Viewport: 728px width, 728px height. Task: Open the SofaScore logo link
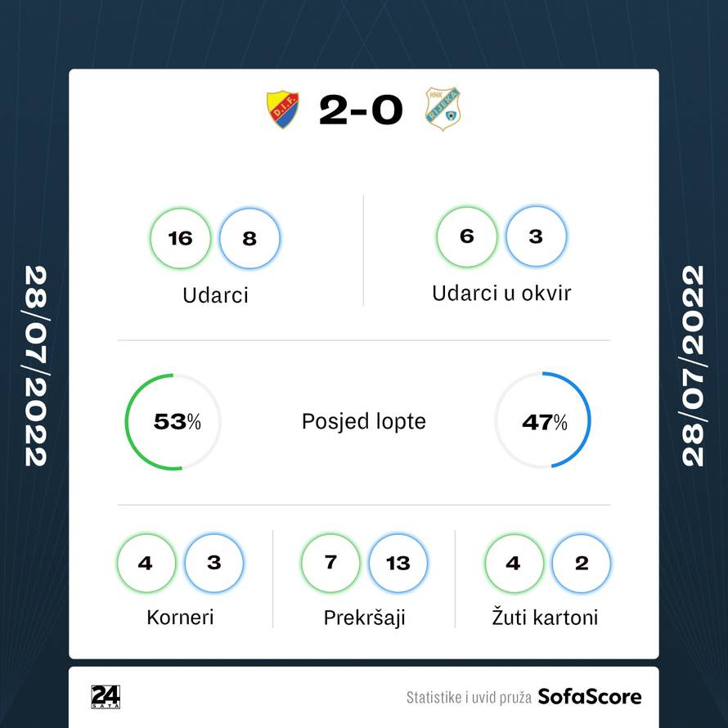pyautogui.click(x=589, y=697)
